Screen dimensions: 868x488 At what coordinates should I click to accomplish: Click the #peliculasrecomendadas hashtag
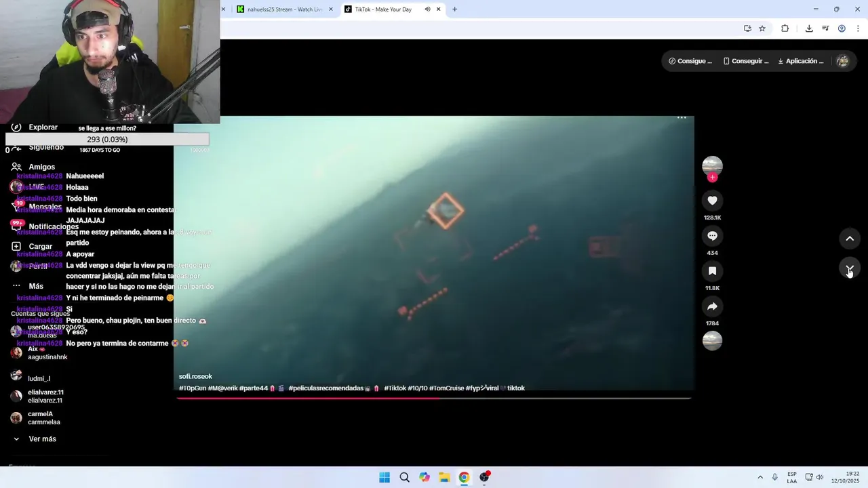[326, 388]
